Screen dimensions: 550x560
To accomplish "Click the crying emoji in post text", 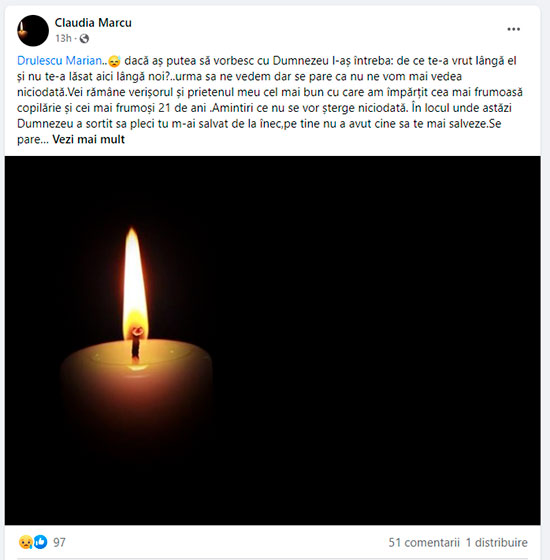I will [114, 61].
